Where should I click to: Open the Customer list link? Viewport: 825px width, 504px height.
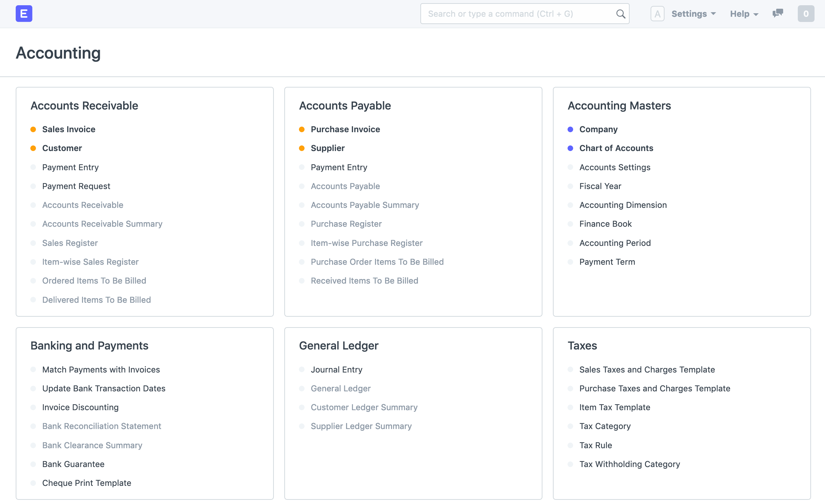[x=62, y=148]
